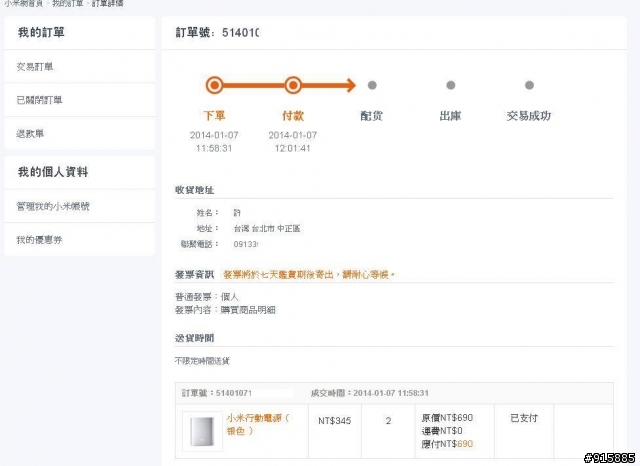Click the 付款 timestamp 2014-01-07 12:01:41
The width and height of the screenshot is (640, 466).
(x=293, y=142)
